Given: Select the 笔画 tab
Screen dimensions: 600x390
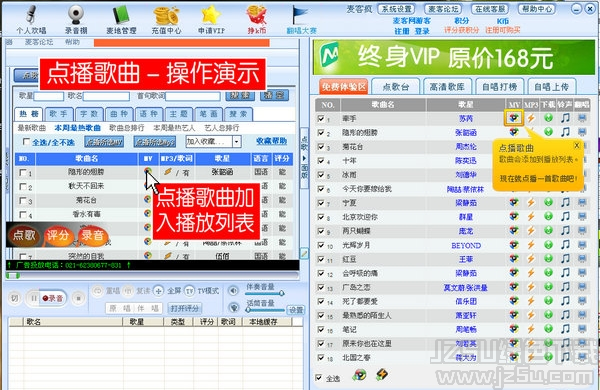Looking at the screenshot, I should pos(208,114).
